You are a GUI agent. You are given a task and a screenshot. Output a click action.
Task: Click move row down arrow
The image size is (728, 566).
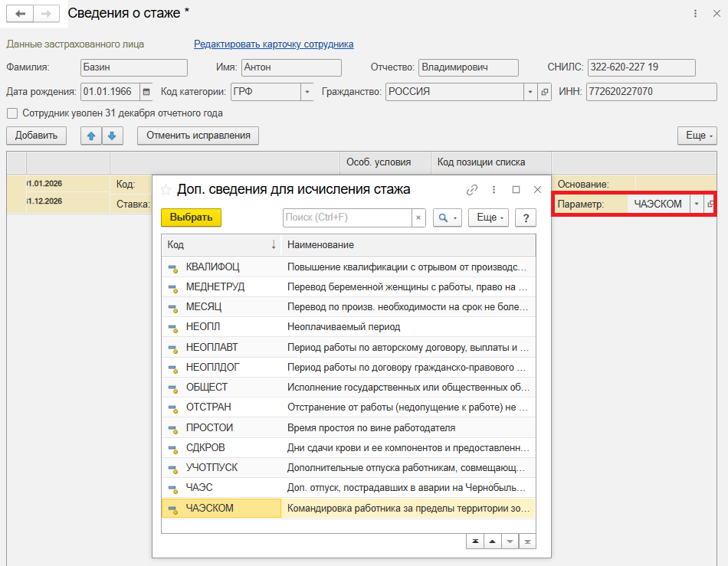pos(112,136)
